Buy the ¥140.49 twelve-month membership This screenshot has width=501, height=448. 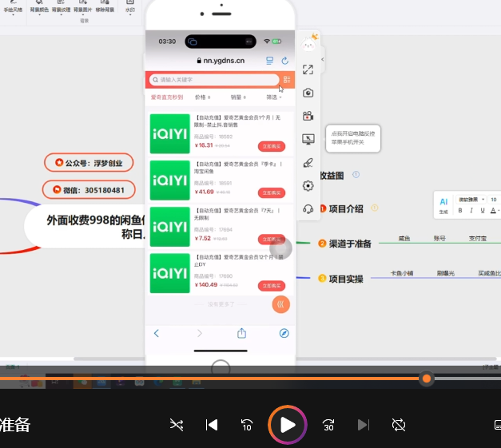click(272, 286)
